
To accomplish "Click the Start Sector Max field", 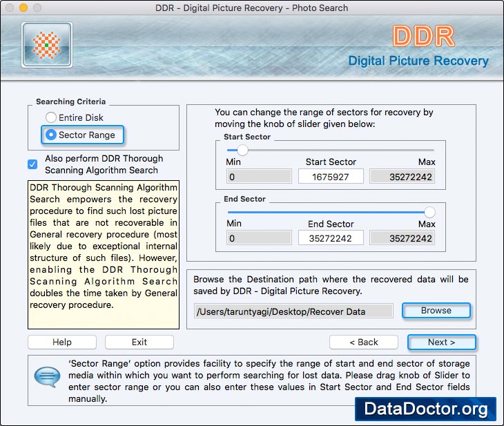I will coord(402,177).
